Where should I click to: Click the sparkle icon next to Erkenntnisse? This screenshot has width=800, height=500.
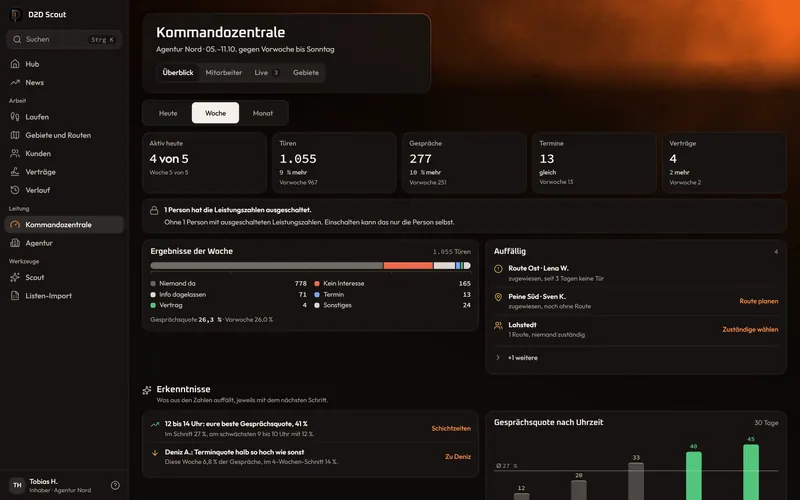(147, 390)
